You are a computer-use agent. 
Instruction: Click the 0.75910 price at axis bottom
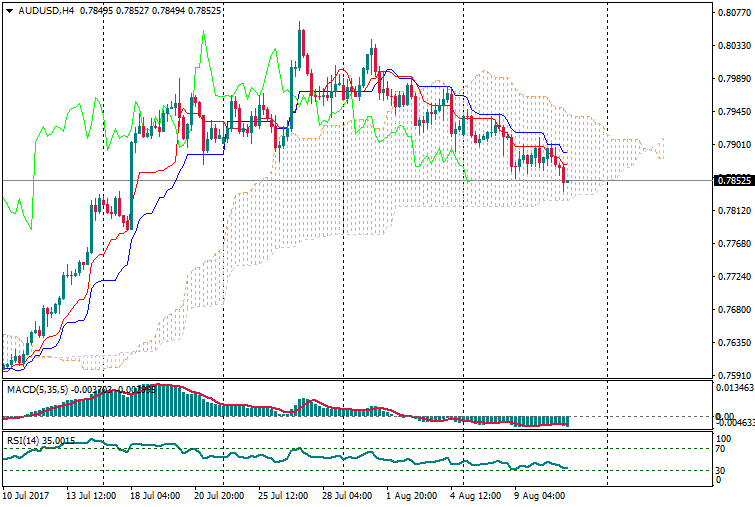pos(731,376)
